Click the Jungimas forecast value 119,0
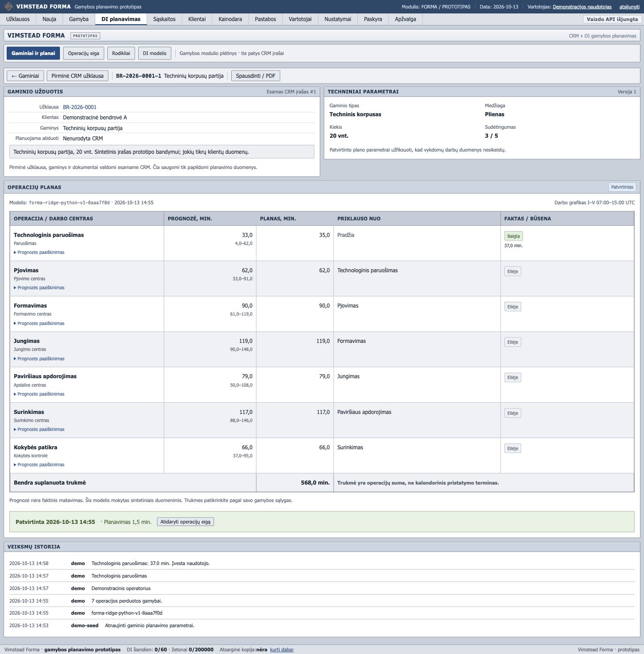Image resolution: width=644 pixels, height=654 pixels. pos(246,341)
